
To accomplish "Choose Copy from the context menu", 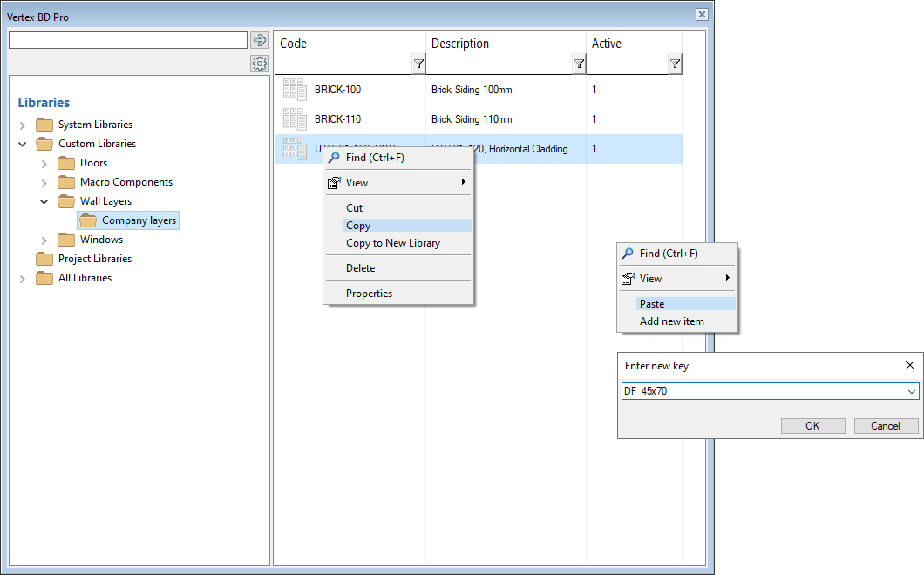I will 358,226.
